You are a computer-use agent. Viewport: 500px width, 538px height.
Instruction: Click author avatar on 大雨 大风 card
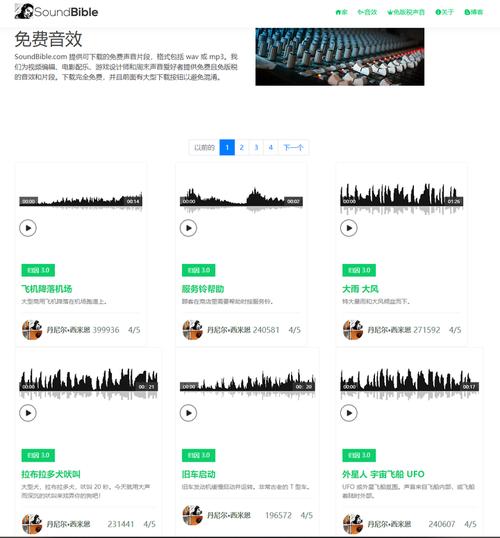click(x=353, y=329)
